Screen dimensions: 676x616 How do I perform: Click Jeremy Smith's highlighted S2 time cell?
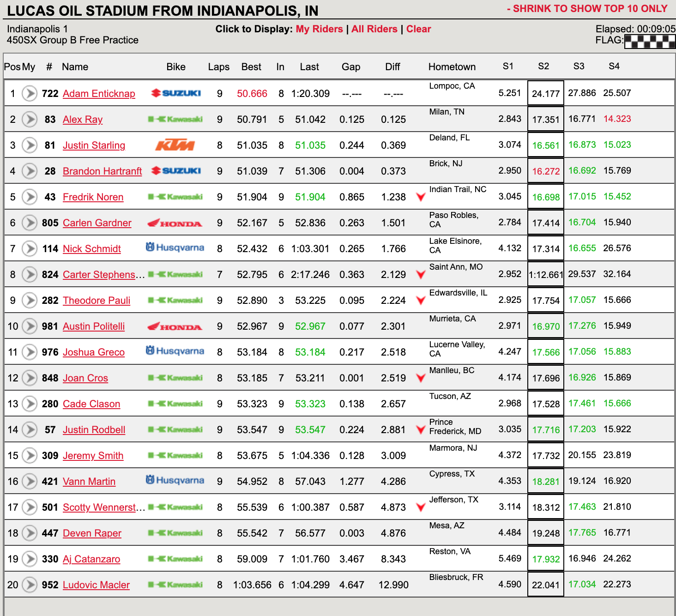pos(545,455)
